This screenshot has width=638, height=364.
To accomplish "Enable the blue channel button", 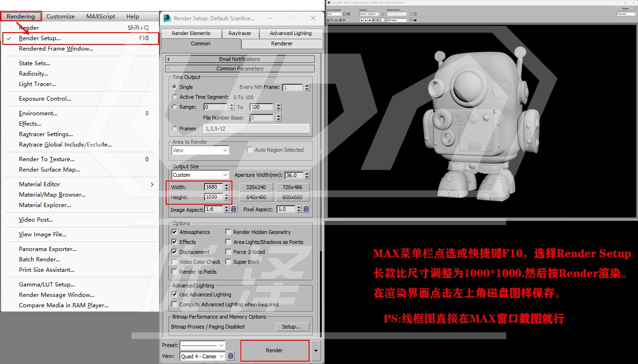I will [x=370, y=20].
